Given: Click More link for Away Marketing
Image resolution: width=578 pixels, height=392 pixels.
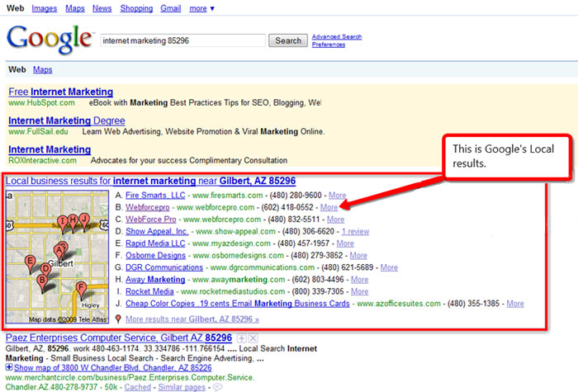Looking at the screenshot, I should (359, 280).
